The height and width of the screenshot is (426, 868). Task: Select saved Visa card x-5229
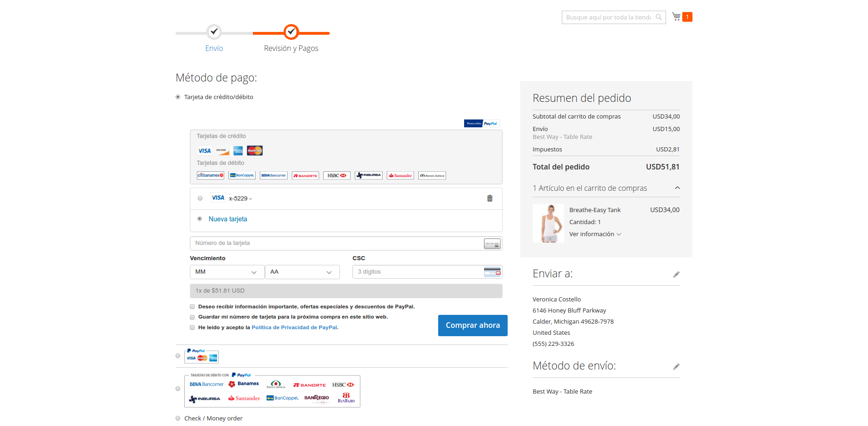tap(200, 198)
